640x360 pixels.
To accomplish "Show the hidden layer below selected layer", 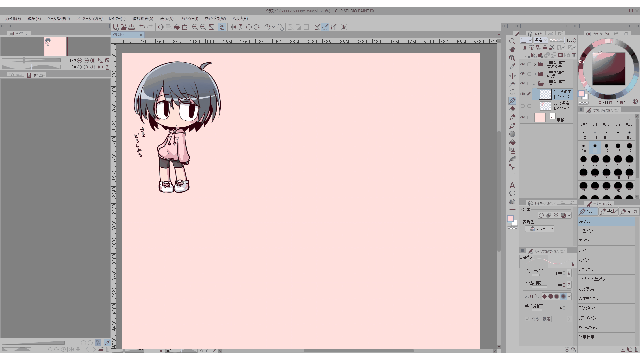I will pos(523,106).
